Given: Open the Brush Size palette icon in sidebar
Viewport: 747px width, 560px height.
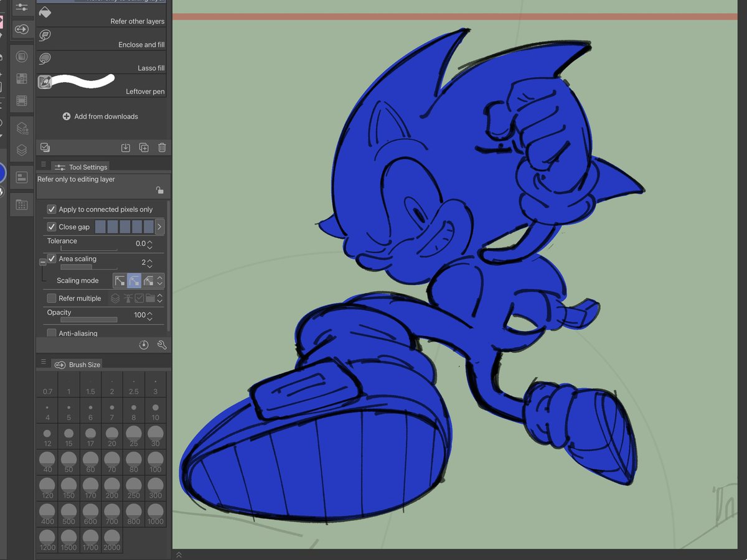Looking at the screenshot, I should coord(22,29).
